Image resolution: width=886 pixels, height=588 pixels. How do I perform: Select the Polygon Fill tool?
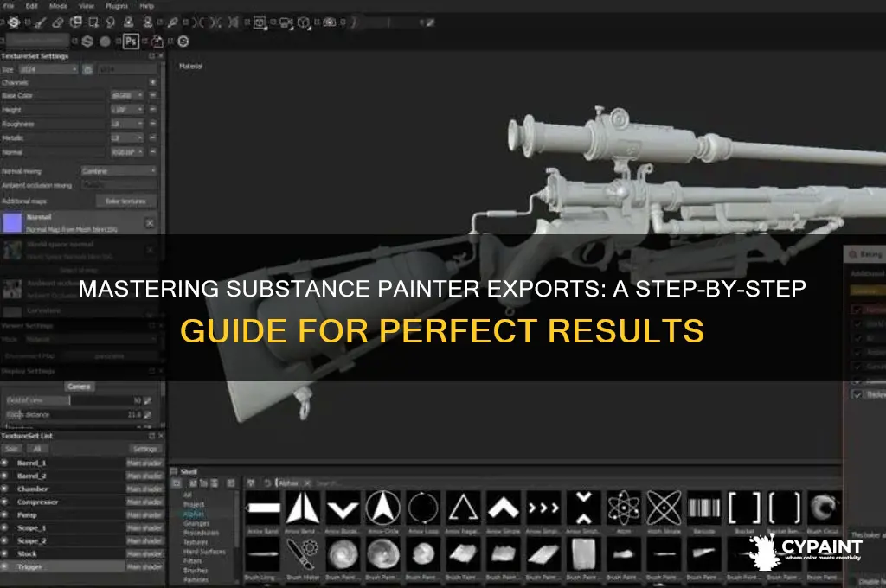(x=93, y=22)
